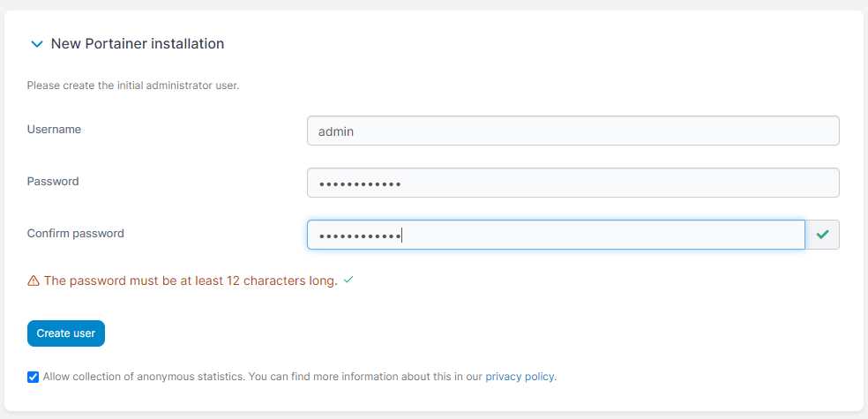868x419 pixels.
Task: Click the Password field label
Action: (53, 182)
